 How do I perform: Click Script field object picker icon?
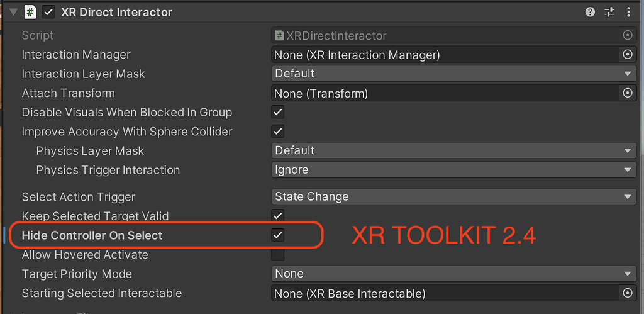pos(627,36)
